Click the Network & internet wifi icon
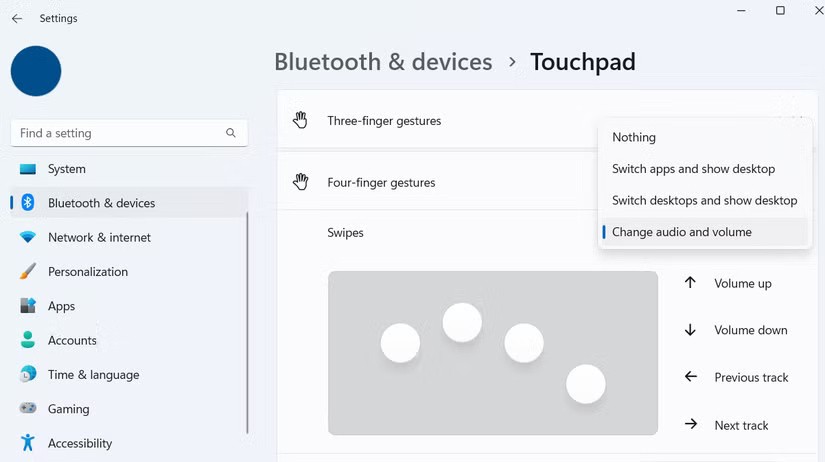Image resolution: width=825 pixels, height=462 pixels. (28, 238)
